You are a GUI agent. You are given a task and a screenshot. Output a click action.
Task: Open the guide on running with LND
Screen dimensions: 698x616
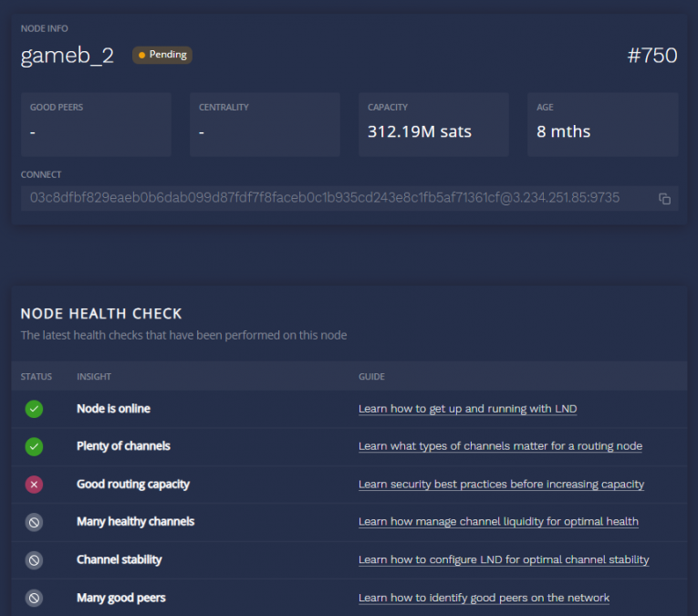467,409
